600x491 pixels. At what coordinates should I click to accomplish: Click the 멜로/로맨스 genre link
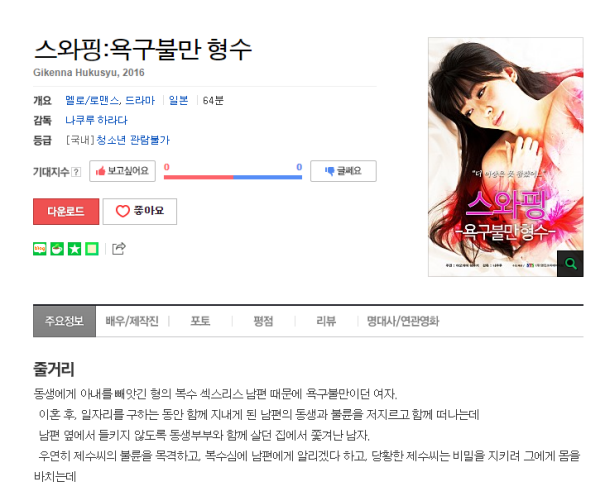tap(92, 100)
